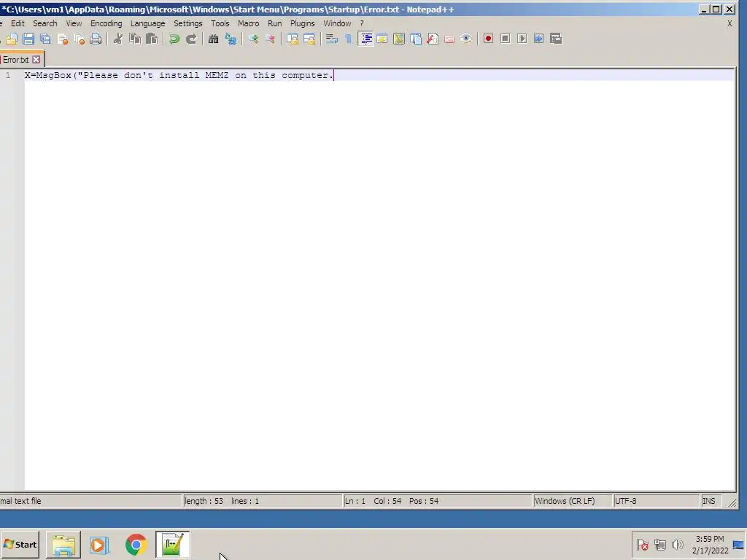Save the file using Save icon
The width and height of the screenshot is (747, 560).
28,39
